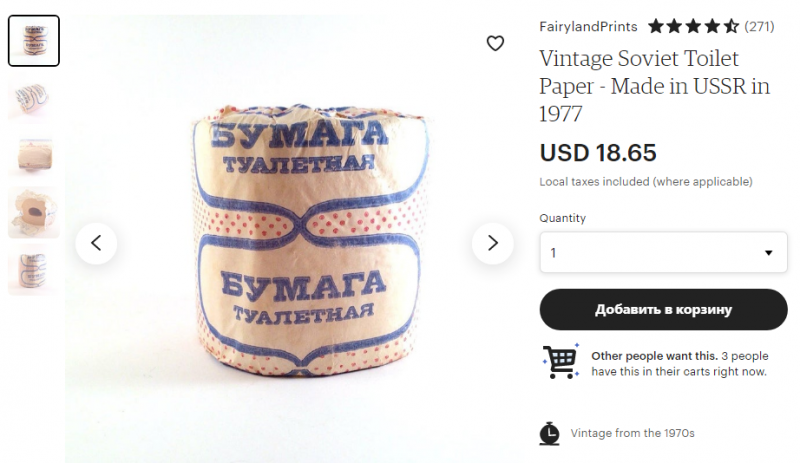Screen dimensions: 800x463
Task: Select the fourth thumbnail showing unwrapped roll
Action: click(34, 212)
